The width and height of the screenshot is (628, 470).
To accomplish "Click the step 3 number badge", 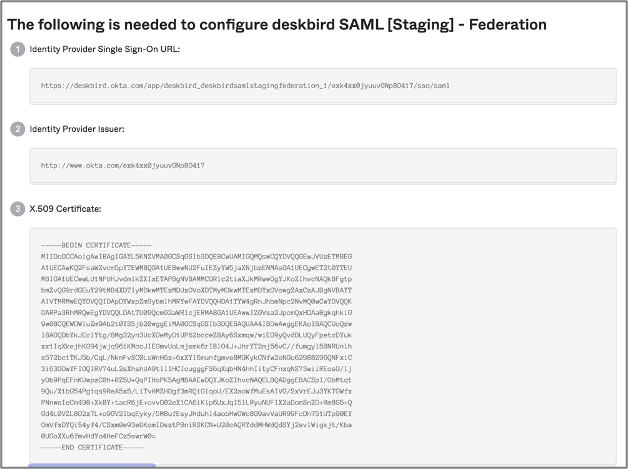I will [x=17, y=208].
